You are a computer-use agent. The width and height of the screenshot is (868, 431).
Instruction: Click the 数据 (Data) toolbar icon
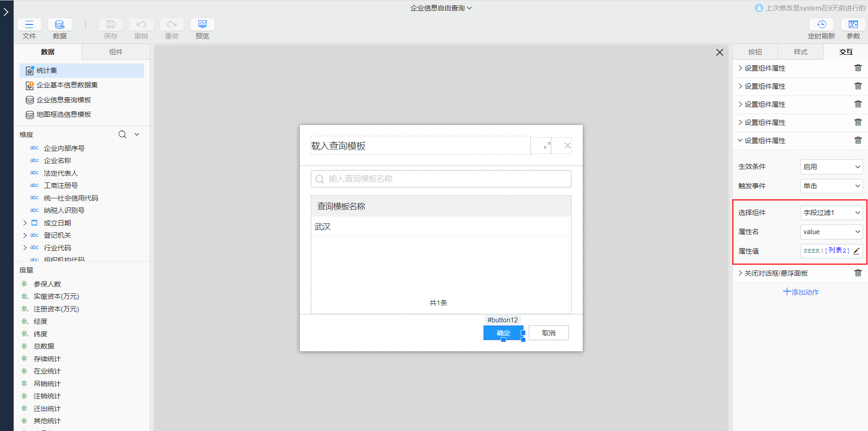click(x=59, y=24)
